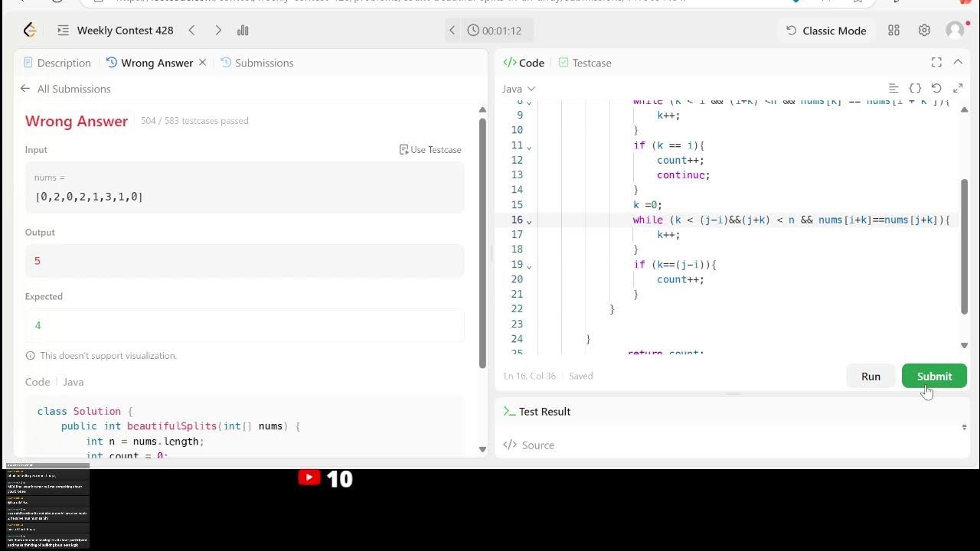Click the chat thumbnail overlay
Viewport: 980px width, 551px height.
coord(47,506)
